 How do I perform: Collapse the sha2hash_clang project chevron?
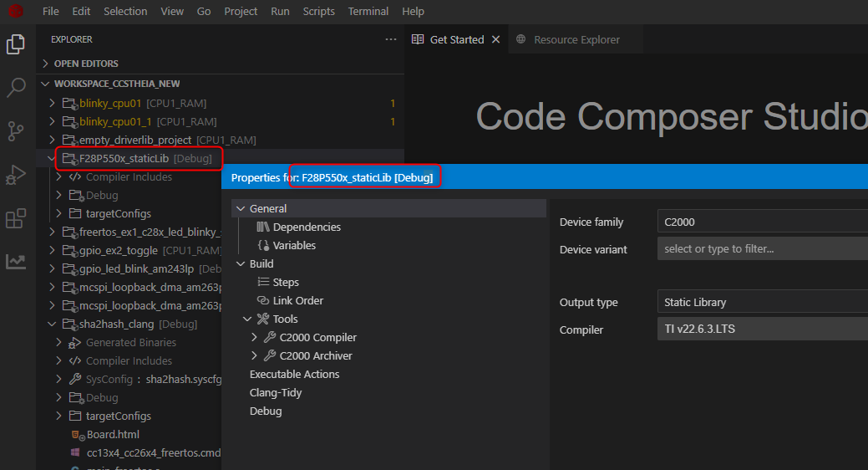pyautogui.click(x=52, y=324)
